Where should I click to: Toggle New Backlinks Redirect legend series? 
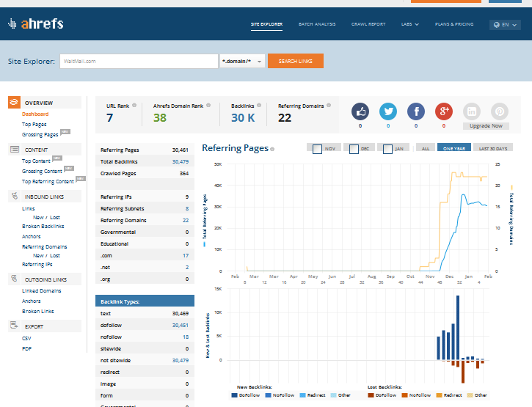pyautogui.click(x=313, y=395)
